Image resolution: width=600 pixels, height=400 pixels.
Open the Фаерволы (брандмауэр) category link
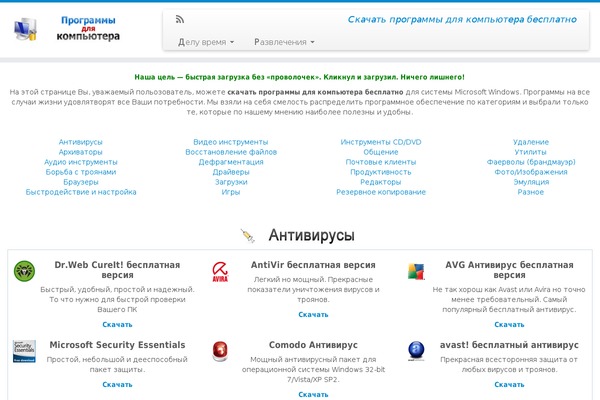531,162
